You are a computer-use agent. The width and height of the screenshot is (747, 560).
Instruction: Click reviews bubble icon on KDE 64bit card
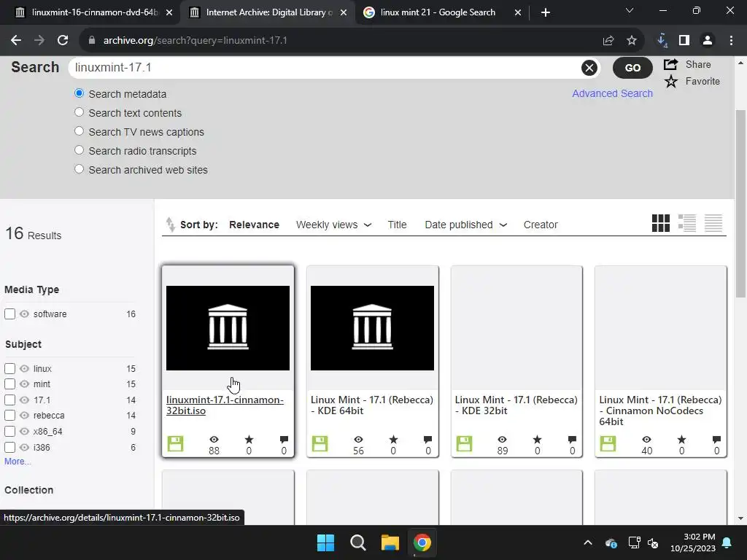click(x=427, y=440)
